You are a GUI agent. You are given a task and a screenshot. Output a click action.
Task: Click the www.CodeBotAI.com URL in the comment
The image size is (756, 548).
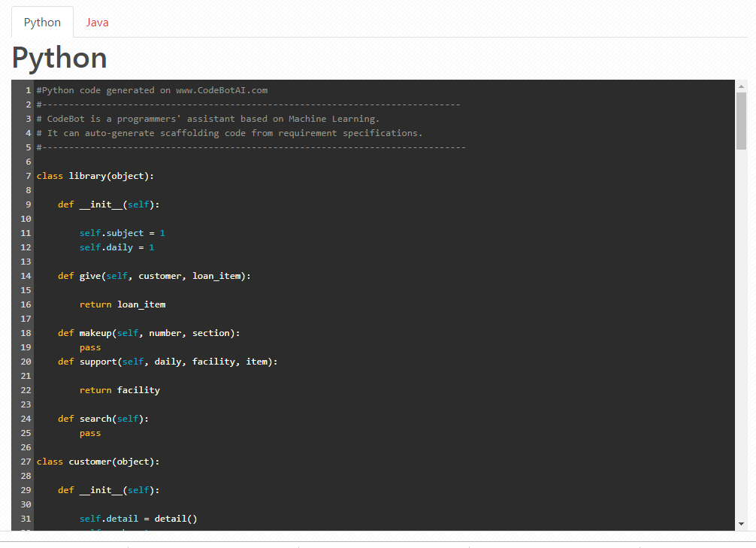[223, 89]
